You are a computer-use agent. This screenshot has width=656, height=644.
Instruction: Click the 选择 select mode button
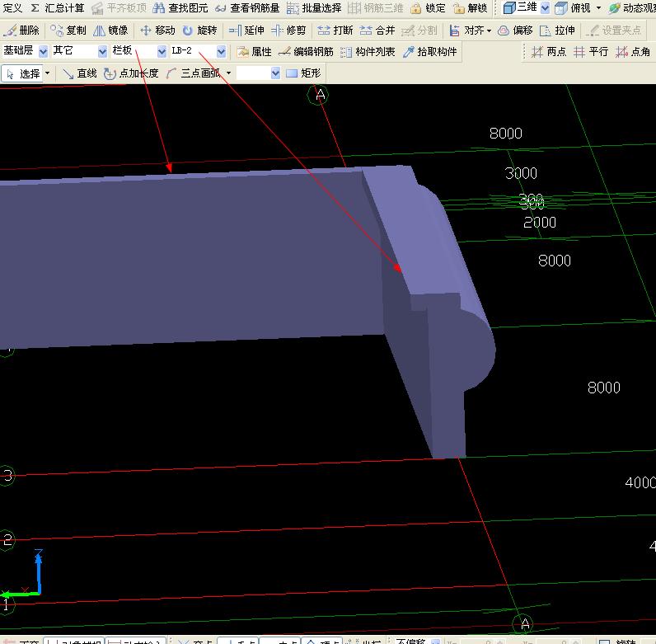tap(22, 73)
